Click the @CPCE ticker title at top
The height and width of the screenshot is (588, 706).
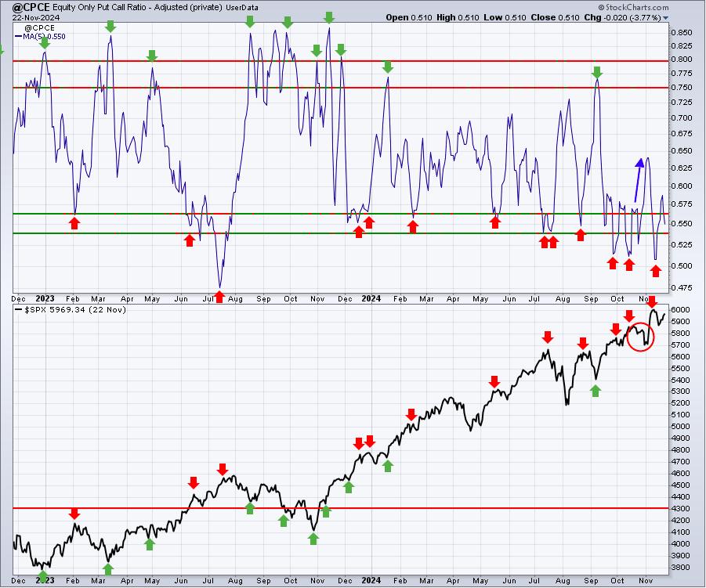[x=31, y=7]
